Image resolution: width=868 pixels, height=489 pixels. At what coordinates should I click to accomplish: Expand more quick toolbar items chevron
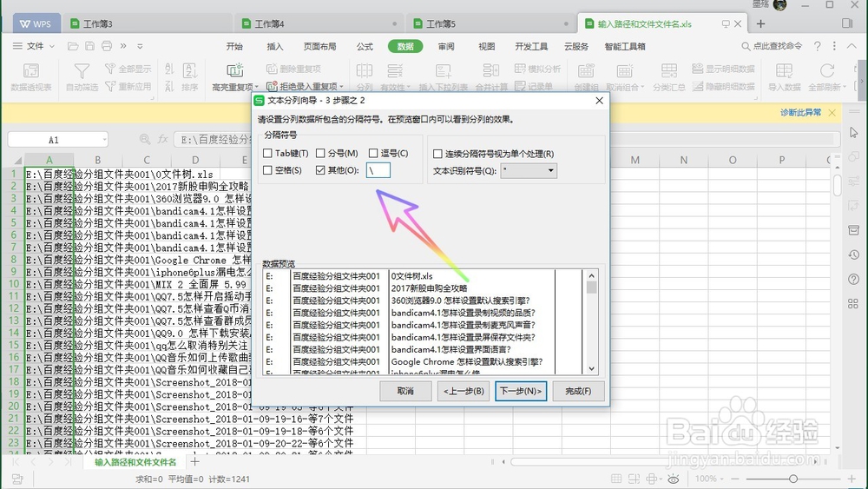click(x=123, y=46)
